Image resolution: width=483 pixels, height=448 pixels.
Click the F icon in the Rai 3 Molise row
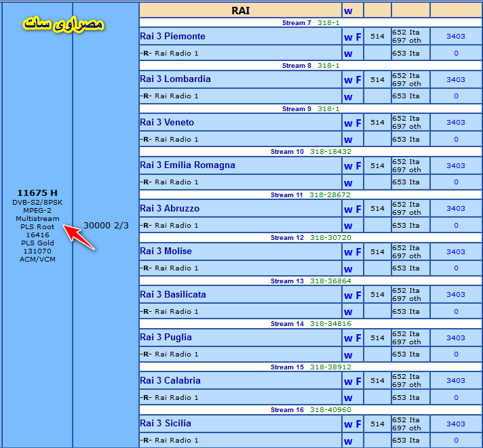tap(358, 252)
